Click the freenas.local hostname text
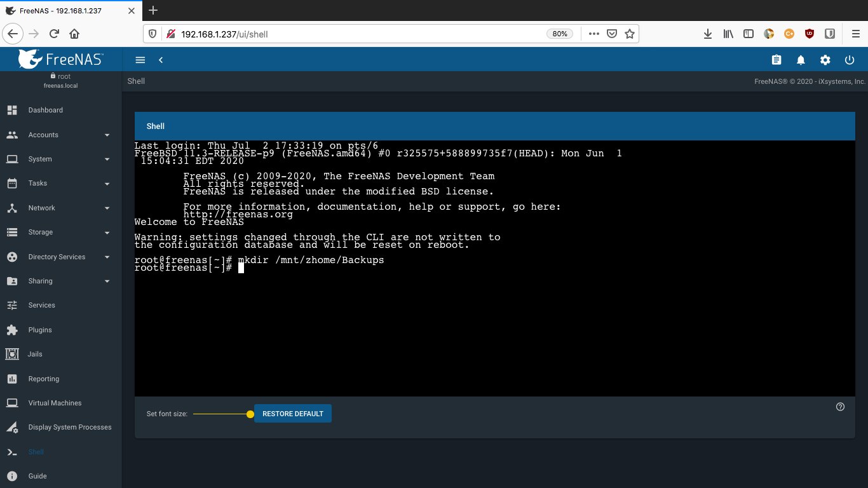This screenshot has height=488, width=868. click(61, 85)
